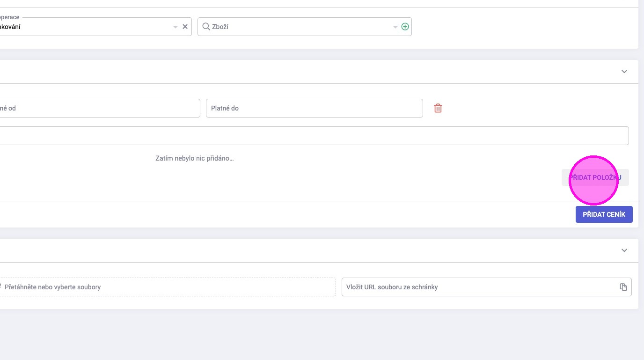Focus the wide empty field below Platné do
Screen dimensions: 644x360
[x=314, y=136]
